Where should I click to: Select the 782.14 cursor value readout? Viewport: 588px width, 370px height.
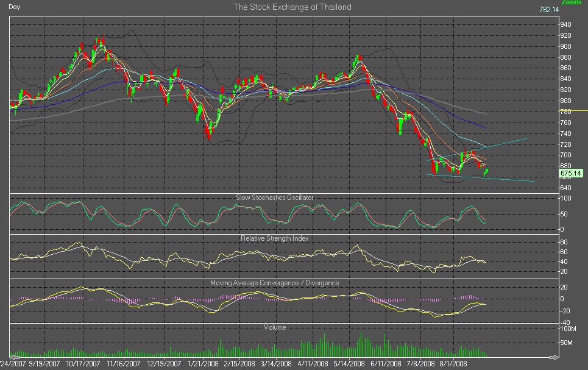point(549,9)
